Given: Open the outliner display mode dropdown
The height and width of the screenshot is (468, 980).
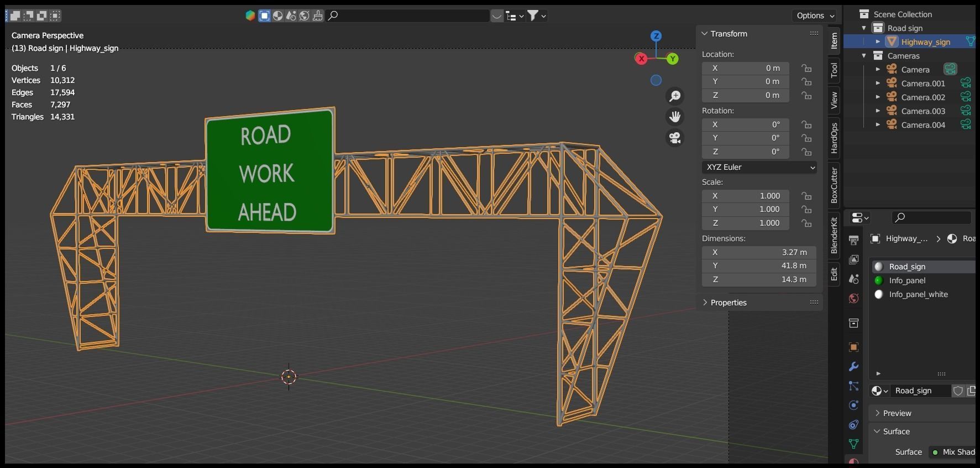Looking at the screenshot, I should [x=515, y=15].
